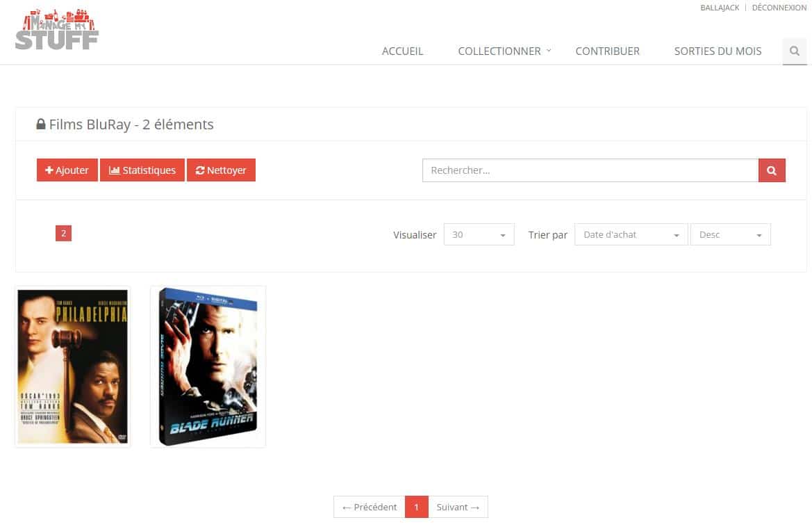Screen dimensions: 812x527
Task: Click the Films BluRay - 2 éléments heading
Action: click(x=131, y=124)
